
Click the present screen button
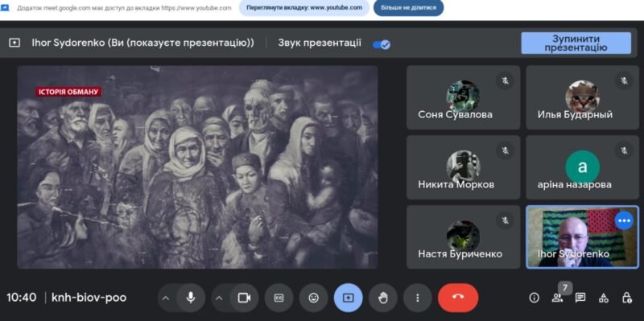point(348,298)
